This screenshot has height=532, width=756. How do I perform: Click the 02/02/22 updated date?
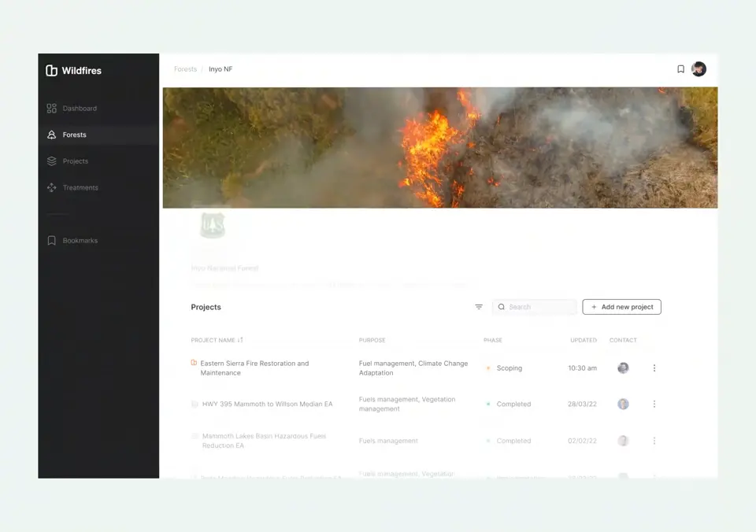pos(583,441)
